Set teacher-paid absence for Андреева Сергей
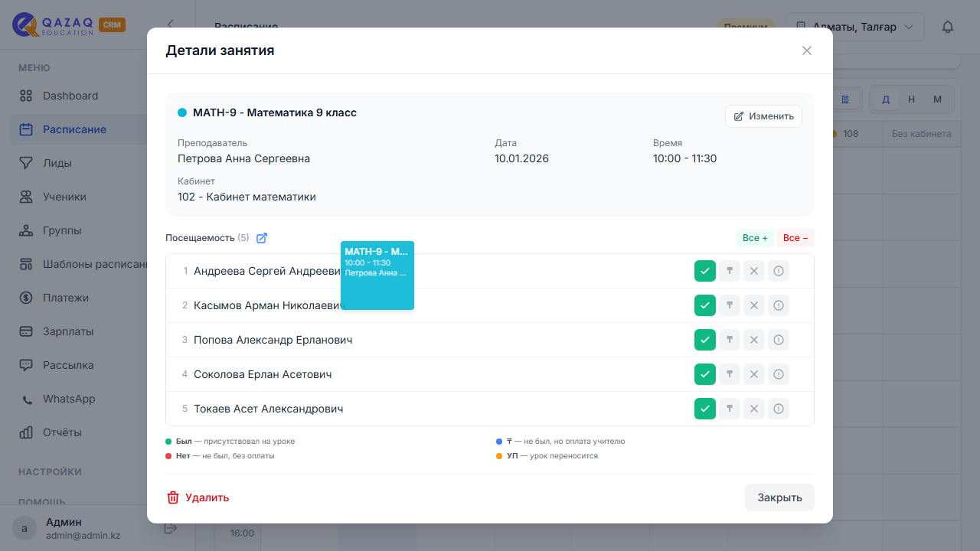The height and width of the screenshot is (551, 980). point(730,271)
